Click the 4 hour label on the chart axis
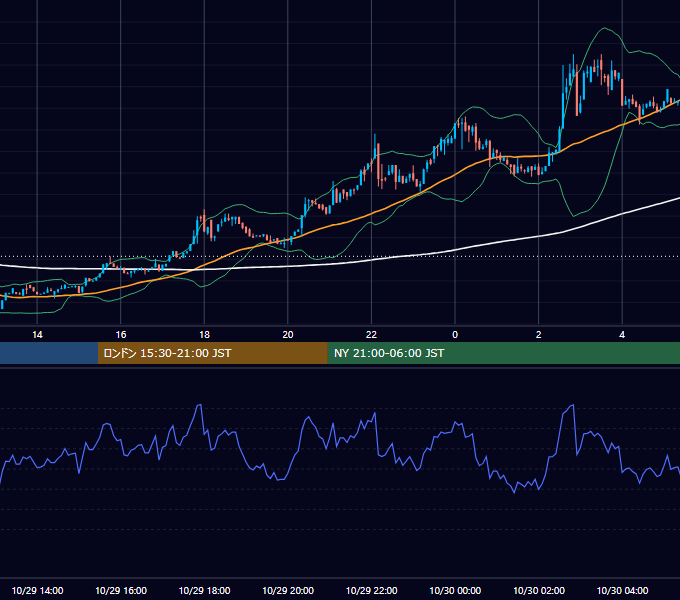Viewport: 680px width, 600px height. pos(622,335)
